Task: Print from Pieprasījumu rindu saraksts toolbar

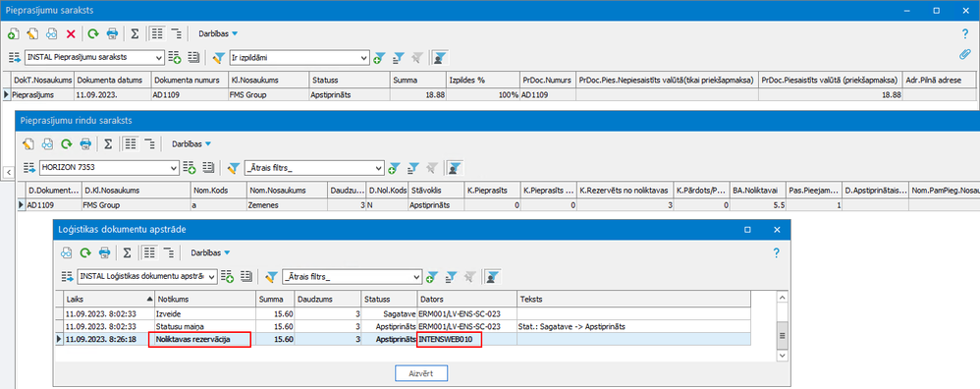Action: click(85, 143)
